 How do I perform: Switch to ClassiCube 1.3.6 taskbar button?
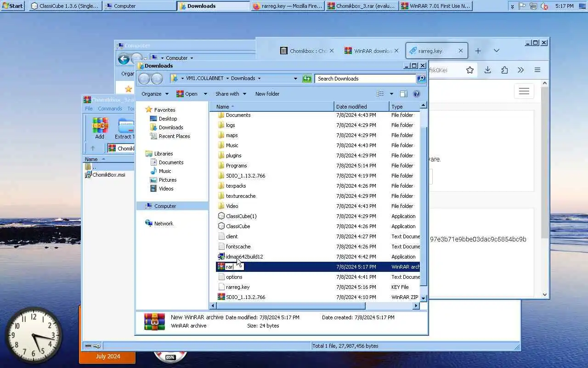pos(64,6)
